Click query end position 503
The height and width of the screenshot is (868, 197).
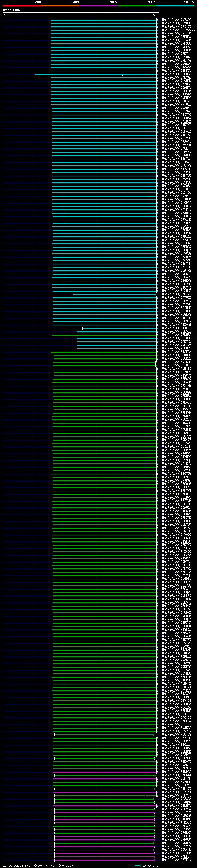coord(155,15)
